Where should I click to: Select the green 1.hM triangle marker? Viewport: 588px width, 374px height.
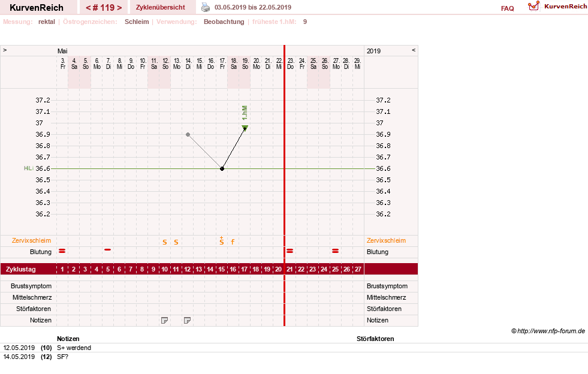click(245, 128)
